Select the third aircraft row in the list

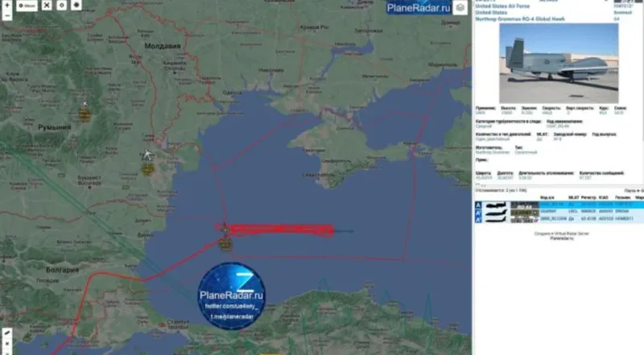pos(555,217)
